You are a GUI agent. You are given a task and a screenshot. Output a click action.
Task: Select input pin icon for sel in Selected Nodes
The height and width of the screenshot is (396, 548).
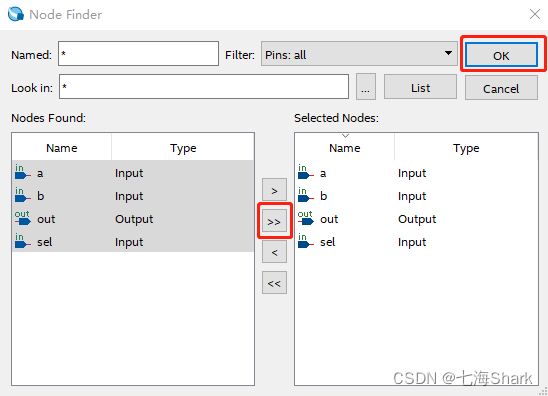305,241
